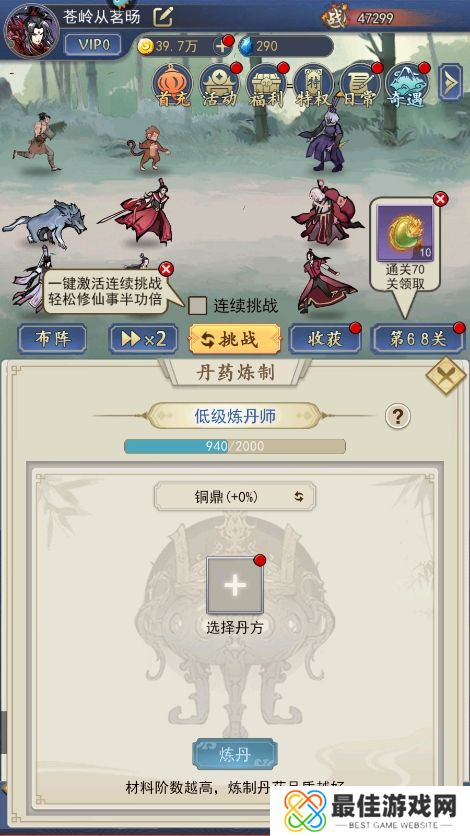This screenshot has width=470, height=836.
Task: Add gold with the plus icon
Action: click(222, 46)
